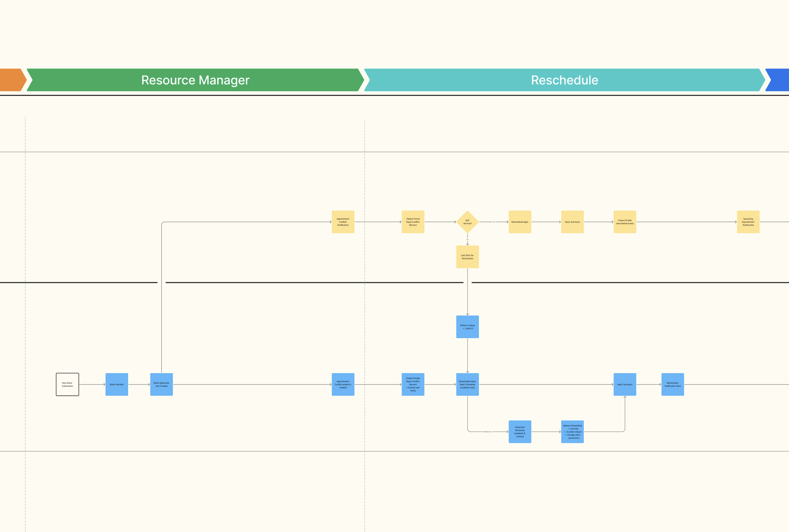
Task: Select the Block Worklist blue node
Action: point(117,385)
